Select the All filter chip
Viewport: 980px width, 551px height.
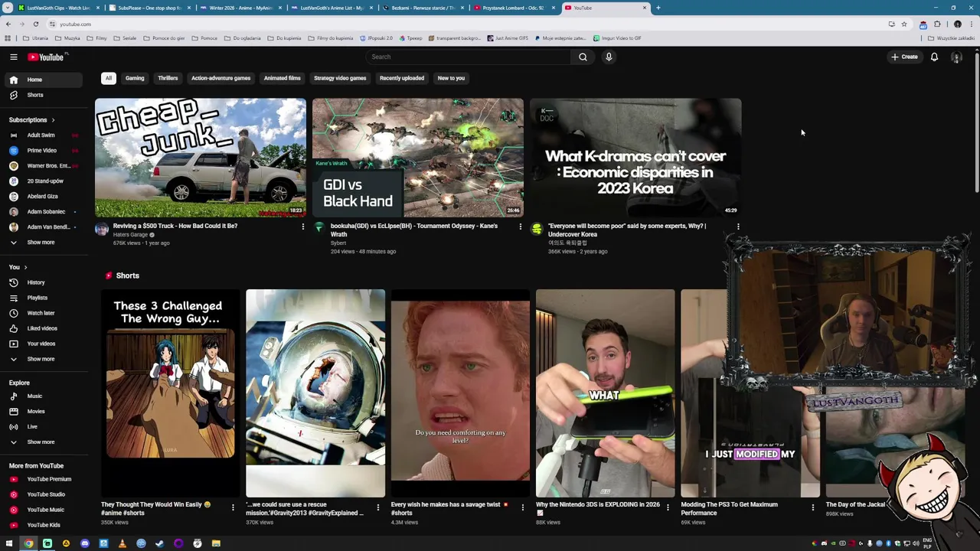pos(109,78)
